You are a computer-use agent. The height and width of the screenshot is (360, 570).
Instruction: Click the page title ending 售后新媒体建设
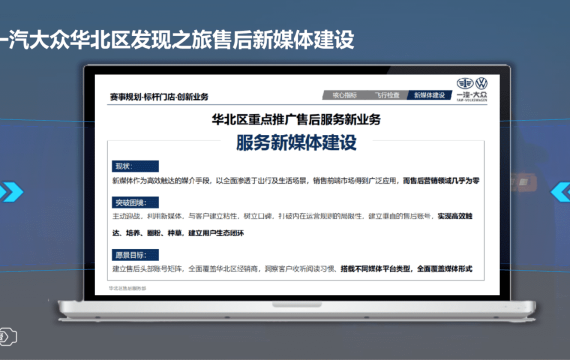pyautogui.click(x=177, y=40)
